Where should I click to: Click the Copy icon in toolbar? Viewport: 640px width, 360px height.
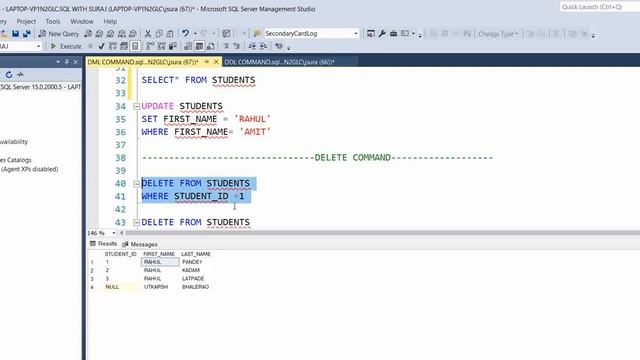159,34
